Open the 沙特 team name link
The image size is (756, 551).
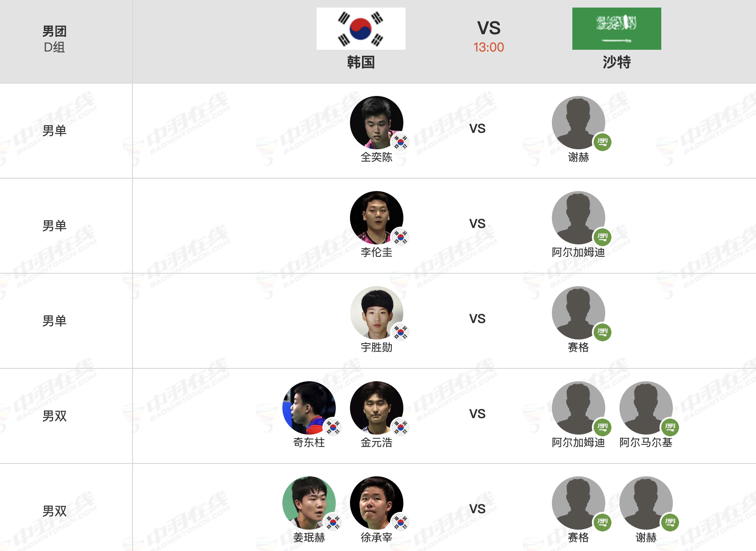[x=617, y=62]
